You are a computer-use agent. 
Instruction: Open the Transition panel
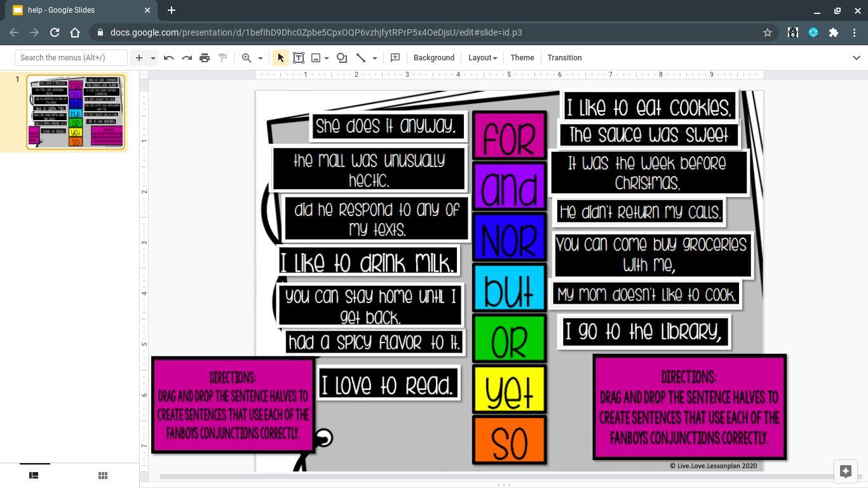point(564,58)
